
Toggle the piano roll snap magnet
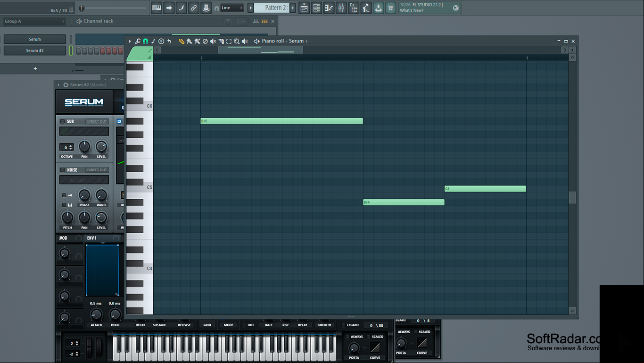coord(146,41)
